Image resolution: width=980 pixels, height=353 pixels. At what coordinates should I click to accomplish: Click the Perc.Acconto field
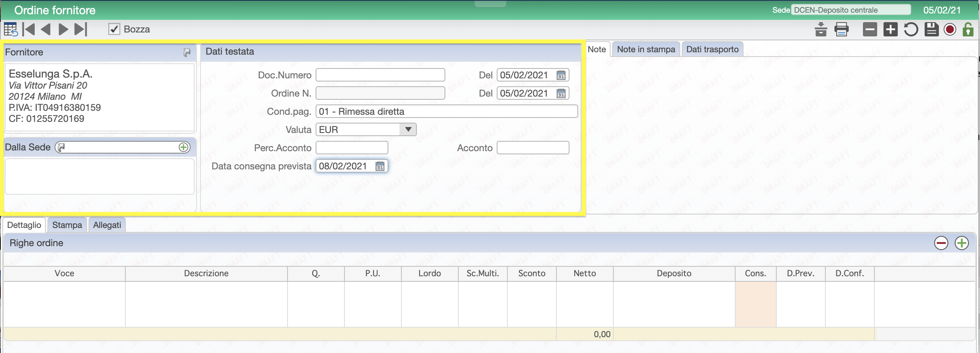(x=352, y=148)
